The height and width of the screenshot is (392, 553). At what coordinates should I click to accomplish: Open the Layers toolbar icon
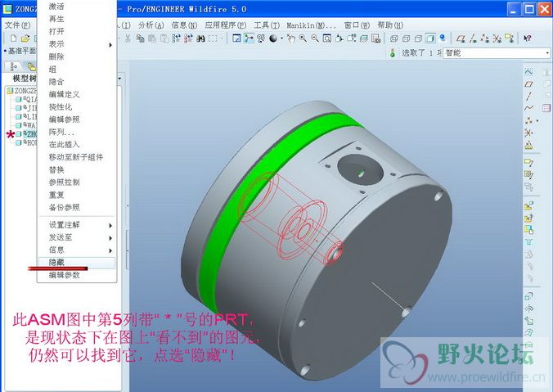pos(363,38)
